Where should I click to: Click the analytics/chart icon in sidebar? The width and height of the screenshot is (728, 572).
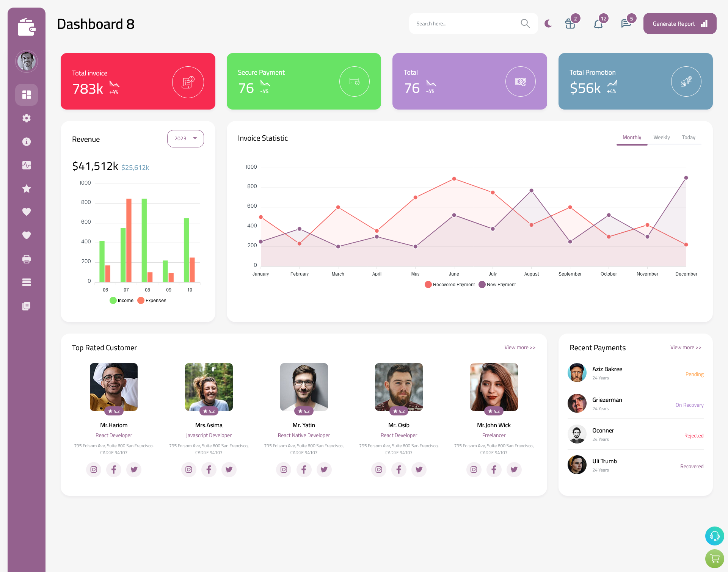click(26, 165)
